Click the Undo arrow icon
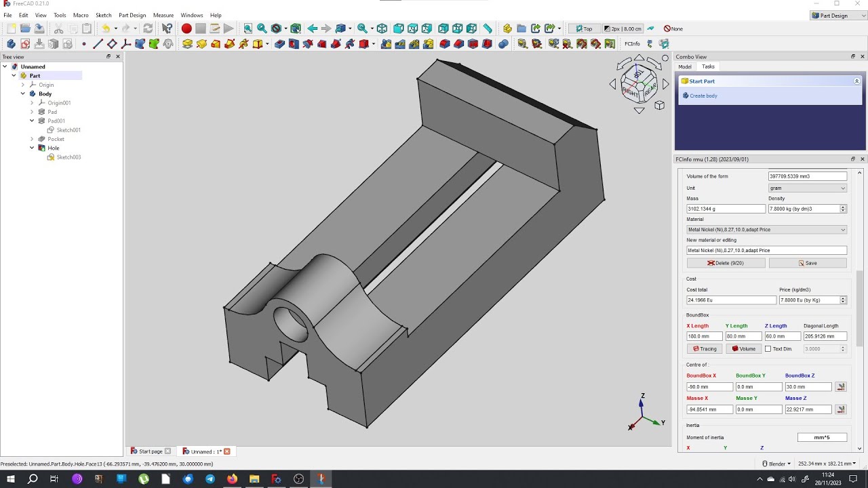This screenshot has width=868, height=488. [106, 28]
